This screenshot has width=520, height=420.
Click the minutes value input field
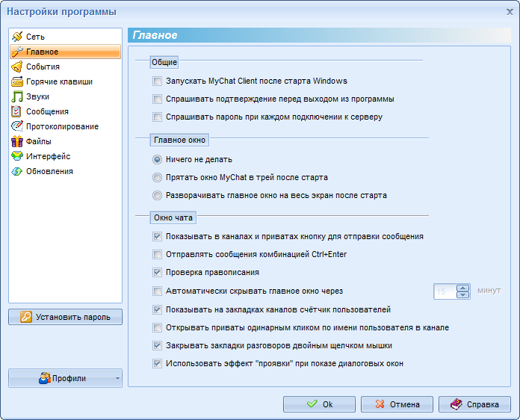[x=445, y=291]
